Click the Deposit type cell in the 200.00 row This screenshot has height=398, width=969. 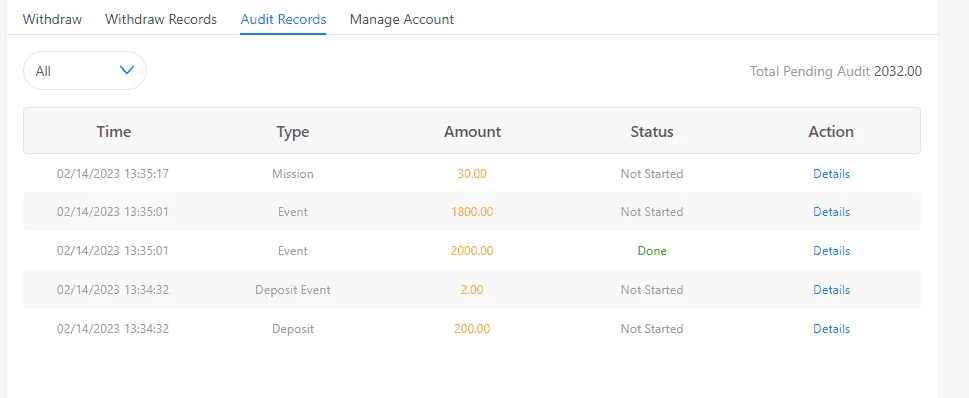pos(293,328)
